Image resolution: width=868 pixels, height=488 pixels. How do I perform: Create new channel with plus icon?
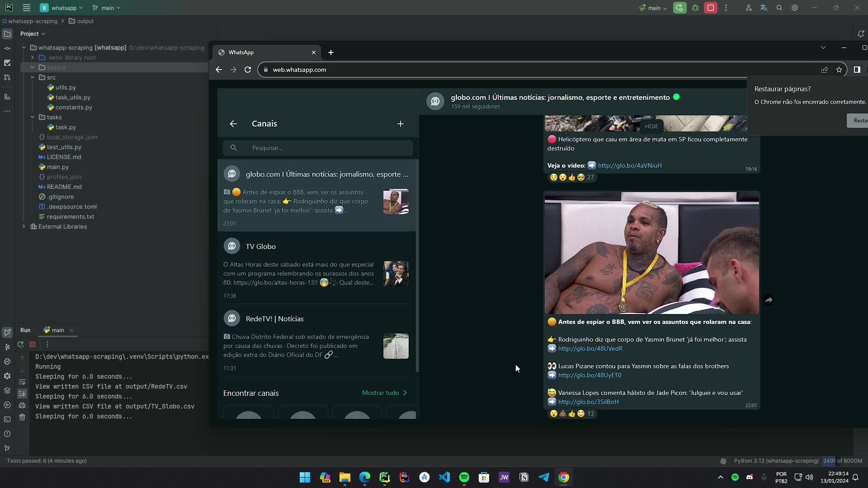pos(401,124)
